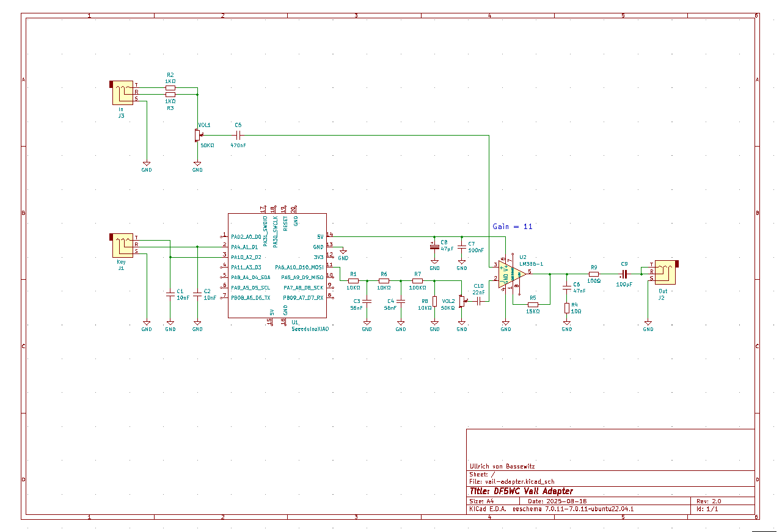Click the 'Rev: 2.0' field
Screen dimensions: 782x532
pyautogui.click(x=709, y=501)
